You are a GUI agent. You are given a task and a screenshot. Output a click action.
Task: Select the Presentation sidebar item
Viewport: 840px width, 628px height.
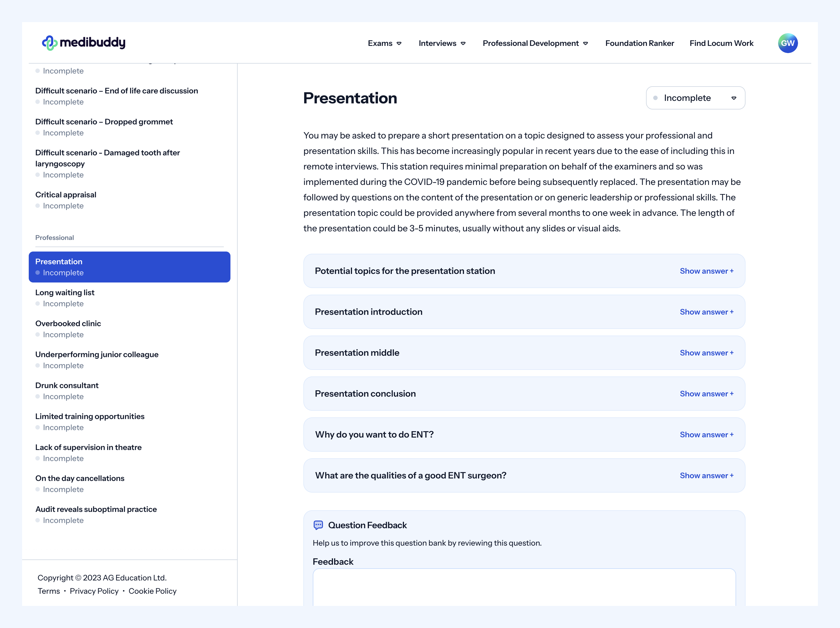click(128, 266)
